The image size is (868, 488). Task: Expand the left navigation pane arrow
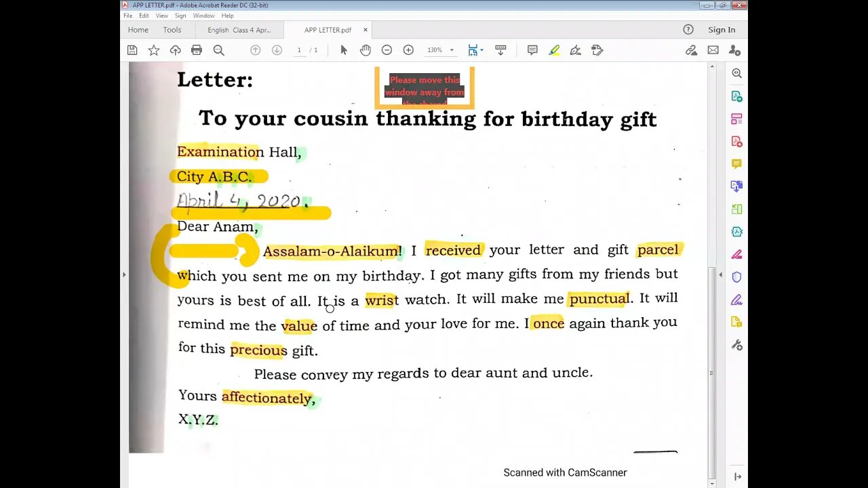[x=123, y=274]
